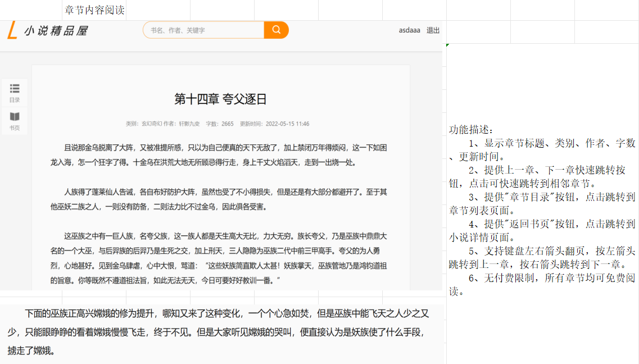This screenshot has width=639, height=364.
Task: Select the 功能描述 description text block
Action: coord(542,210)
